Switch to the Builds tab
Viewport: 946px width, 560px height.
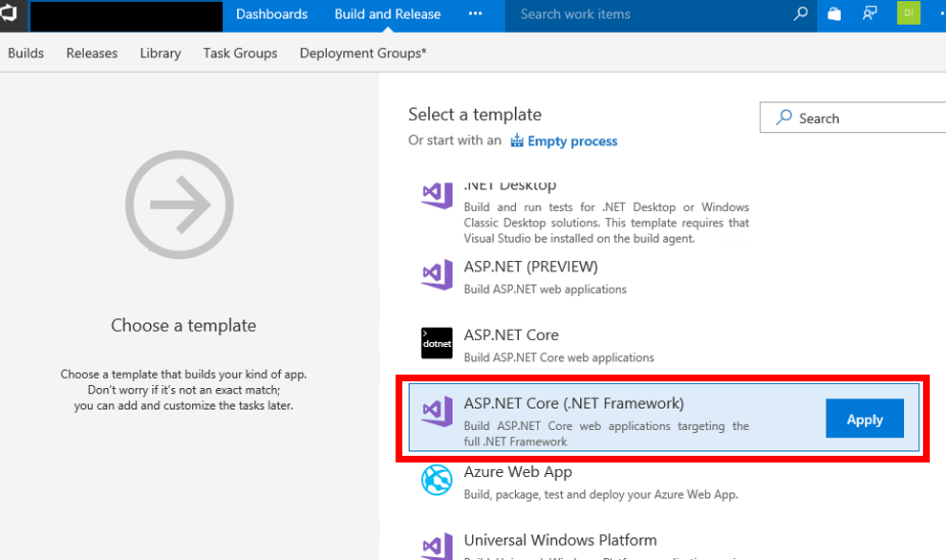tap(26, 54)
